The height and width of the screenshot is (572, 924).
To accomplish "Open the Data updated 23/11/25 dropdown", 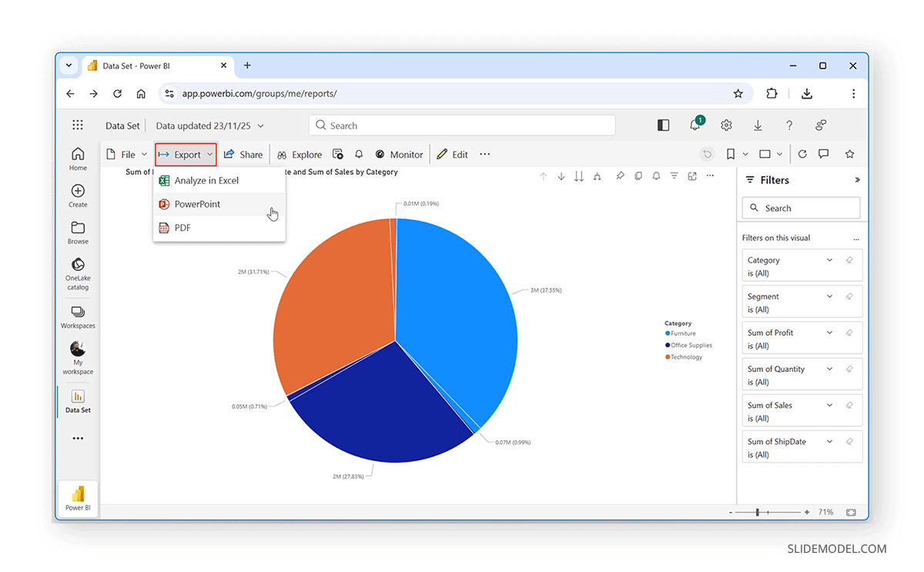I will pyautogui.click(x=209, y=125).
